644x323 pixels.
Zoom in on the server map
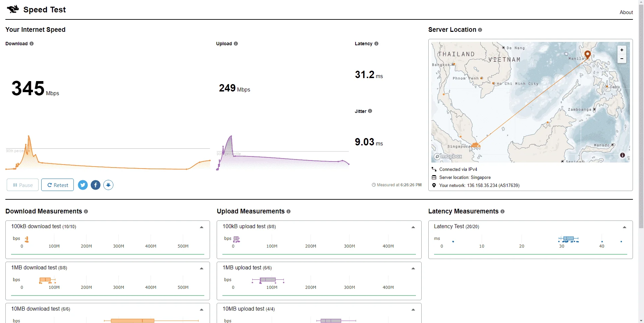tap(622, 50)
